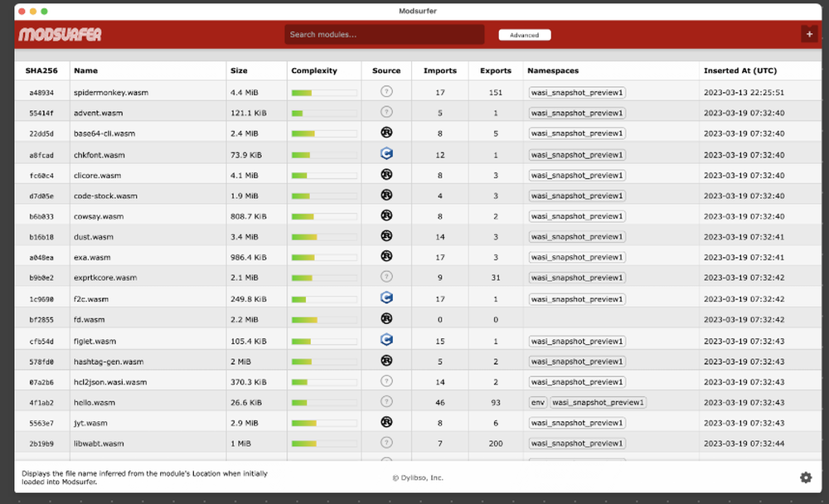Sort by the SHA256 column header

coord(41,70)
